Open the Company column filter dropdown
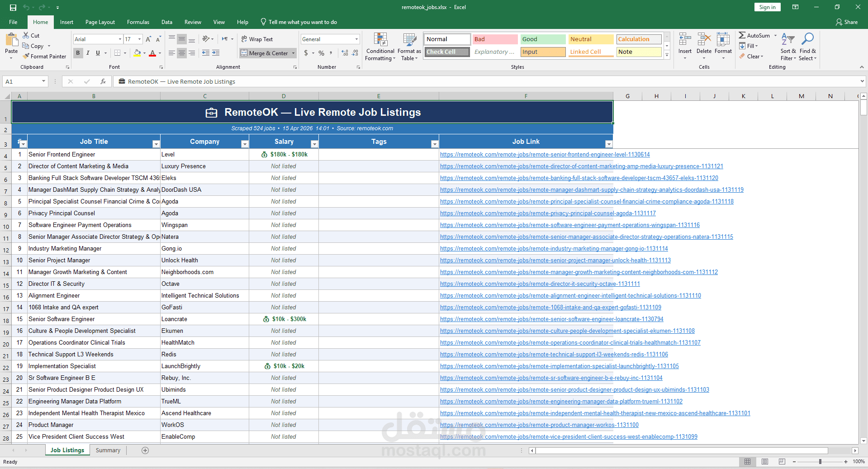The image size is (868, 469). [245, 144]
